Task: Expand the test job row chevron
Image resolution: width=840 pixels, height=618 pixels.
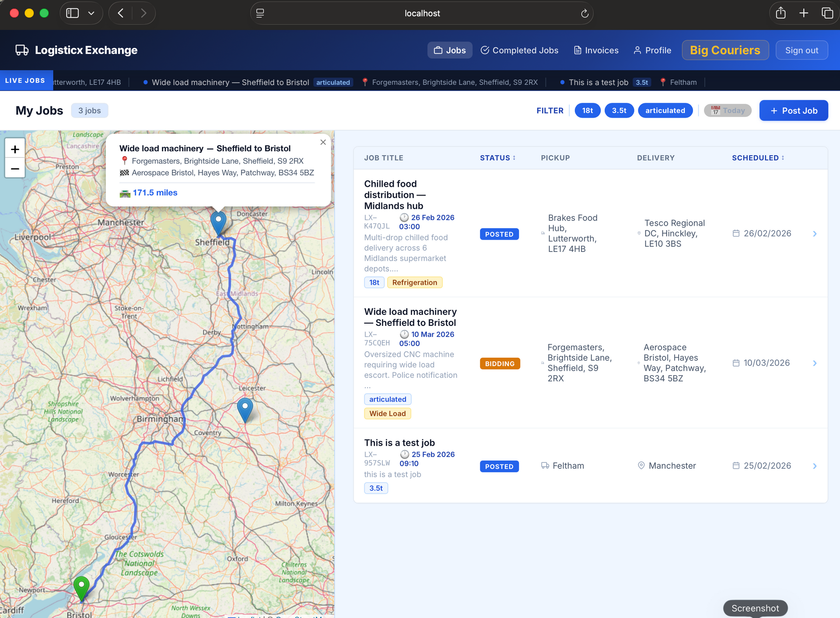Action: 814,466
